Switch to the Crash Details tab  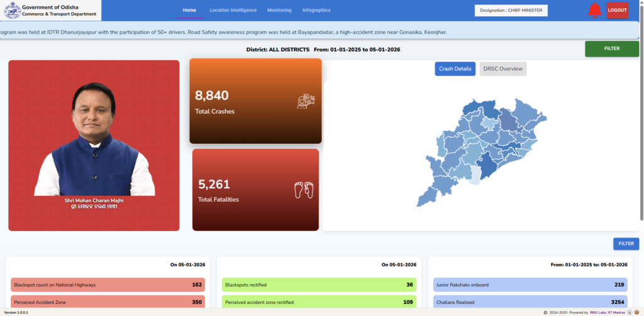(x=455, y=69)
